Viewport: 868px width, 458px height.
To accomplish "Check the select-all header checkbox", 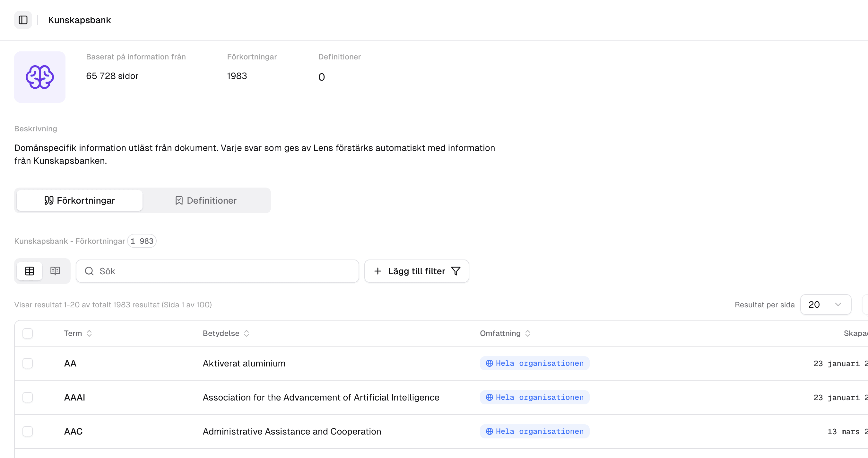I will (28, 333).
